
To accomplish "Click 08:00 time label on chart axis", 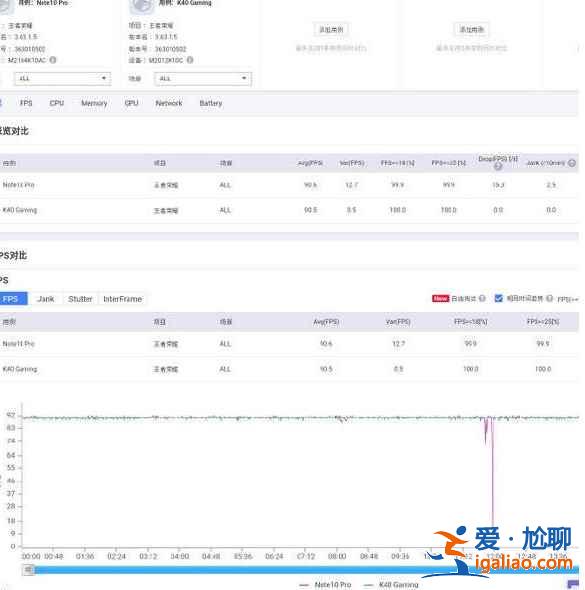I will (337, 556).
